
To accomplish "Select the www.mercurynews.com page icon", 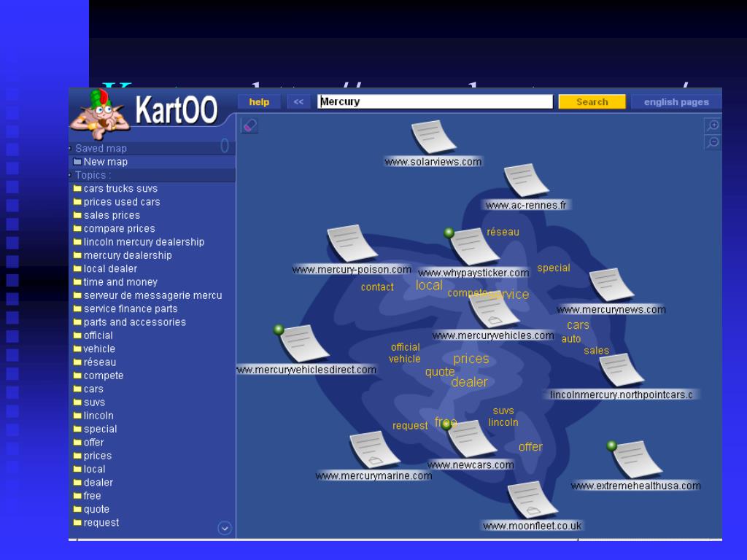I will [x=611, y=284].
